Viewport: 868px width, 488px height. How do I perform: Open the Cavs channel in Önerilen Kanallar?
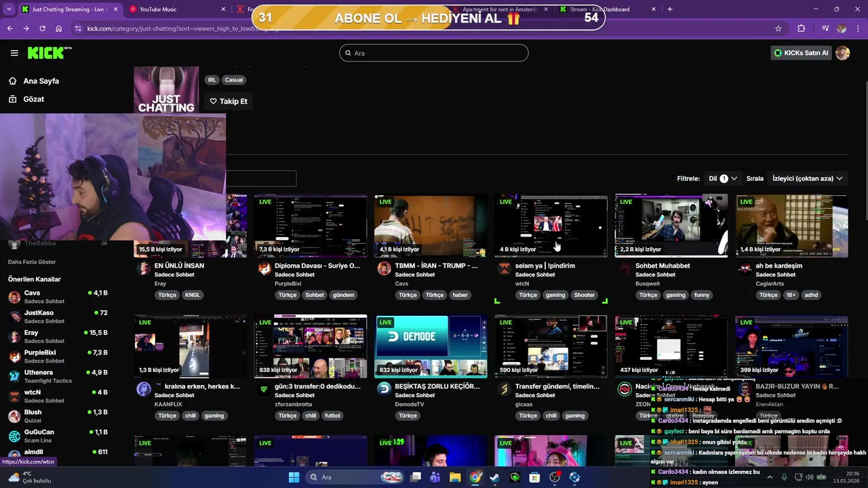(x=58, y=297)
